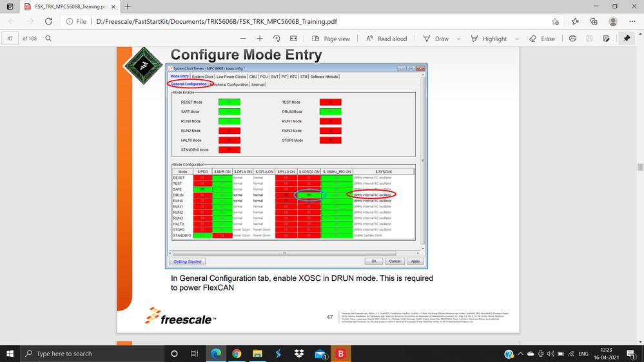
Task: Click the Apply button in dialog
Action: click(415, 261)
